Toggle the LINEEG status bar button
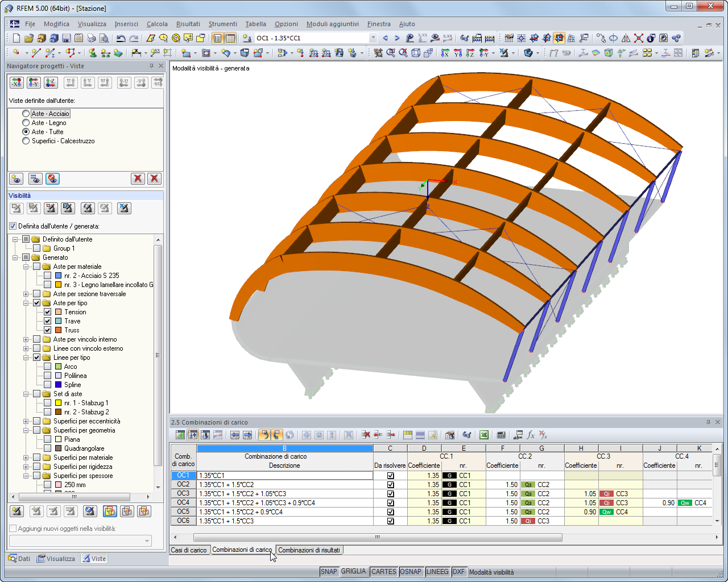728x582 pixels. point(437,572)
